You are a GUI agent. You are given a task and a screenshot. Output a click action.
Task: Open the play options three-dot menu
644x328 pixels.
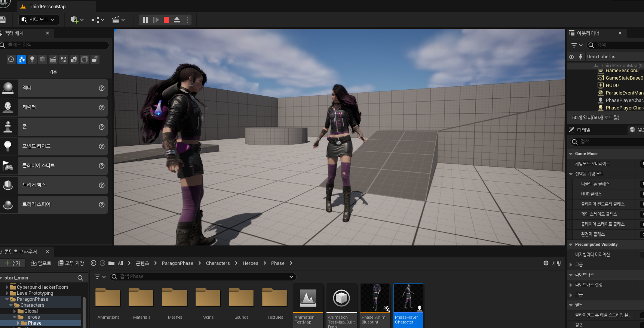pyautogui.click(x=187, y=20)
